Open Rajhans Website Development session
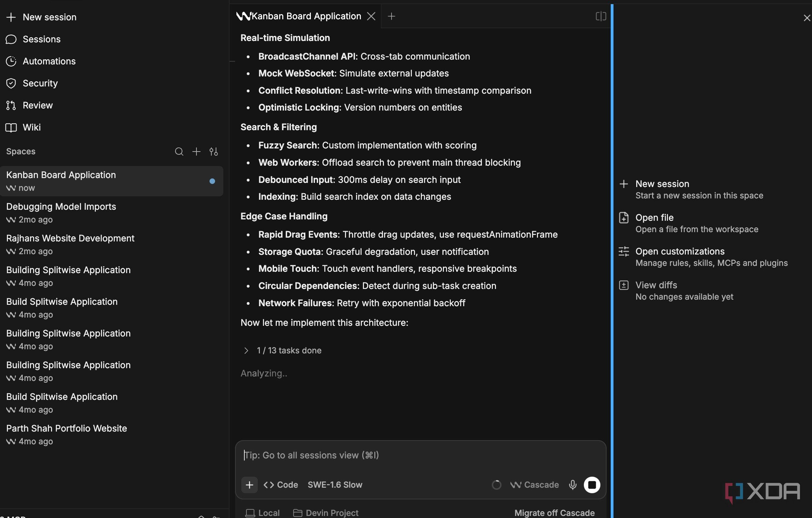 click(x=112, y=245)
